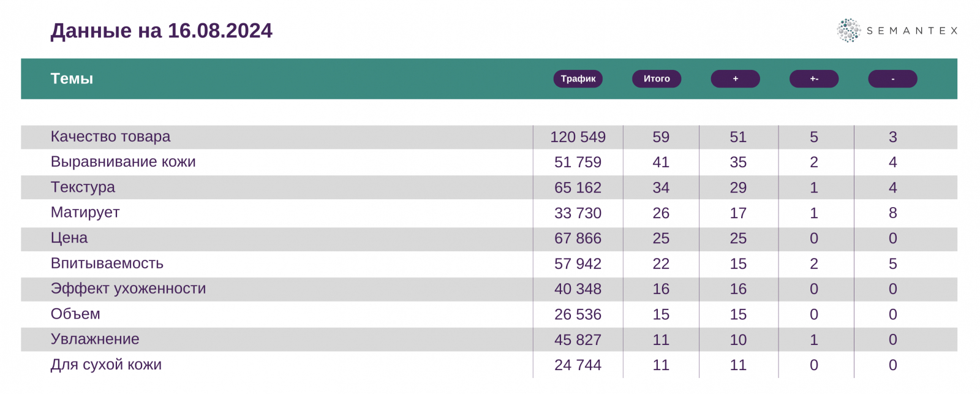
Task: Click the SEMANTEX brand text
Action: (x=912, y=31)
